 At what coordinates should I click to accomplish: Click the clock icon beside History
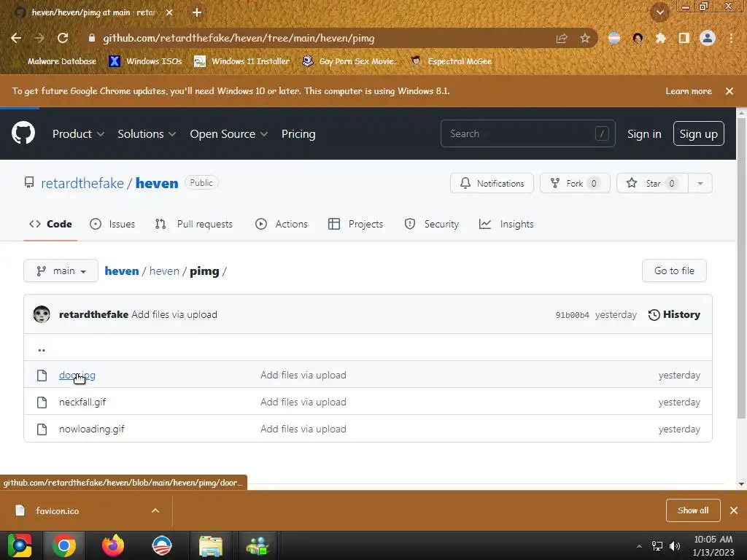pos(654,315)
